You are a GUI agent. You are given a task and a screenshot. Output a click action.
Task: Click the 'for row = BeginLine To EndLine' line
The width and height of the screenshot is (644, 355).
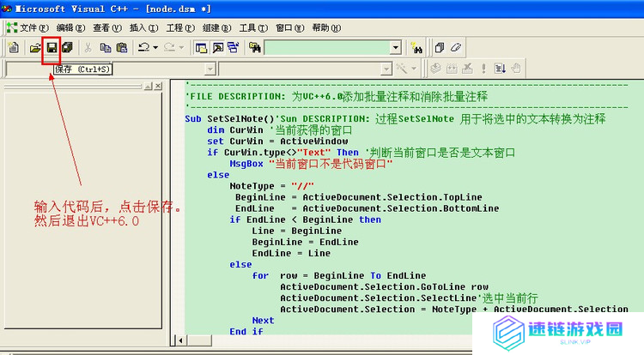pos(339,275)
